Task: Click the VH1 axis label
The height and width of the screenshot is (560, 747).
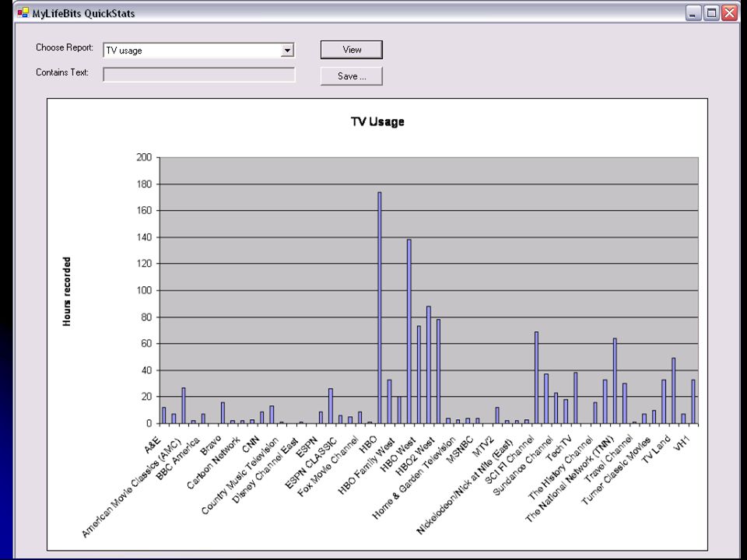Action: coord(682,445)
